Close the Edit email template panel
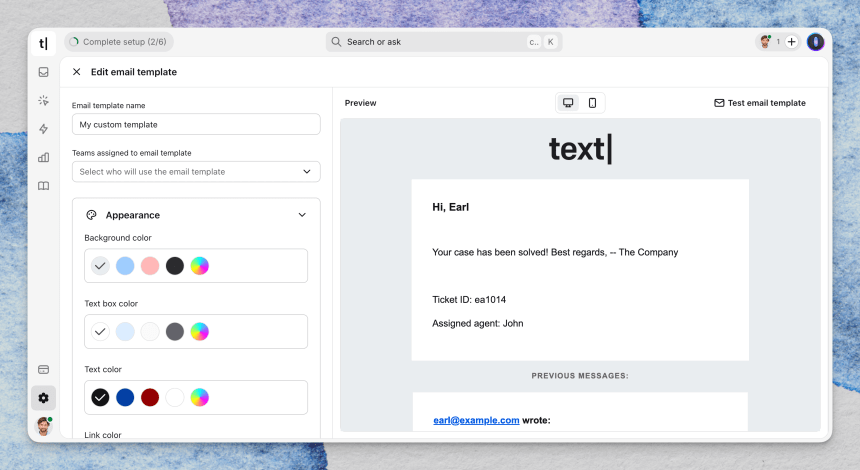Viewport: 860px width, 470px height. point(77,72)
